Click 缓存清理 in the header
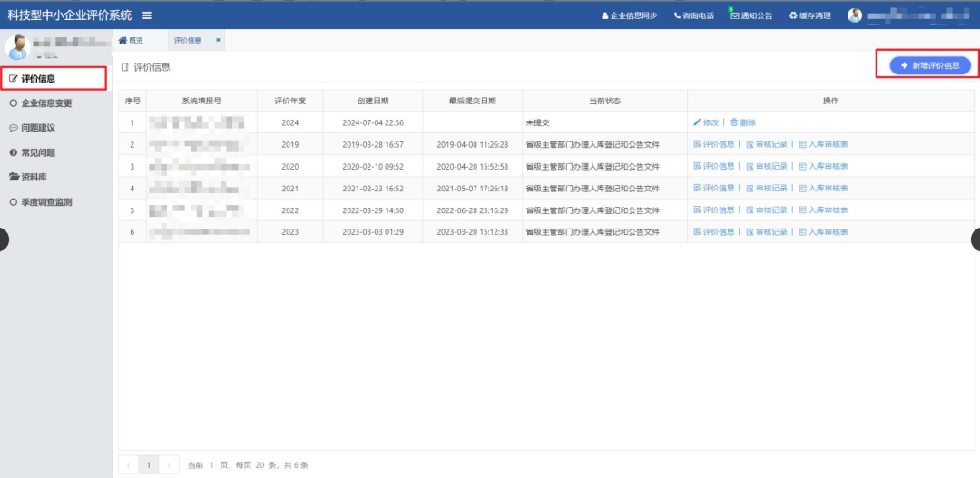The image size is (980, 478). coord(810,15)
